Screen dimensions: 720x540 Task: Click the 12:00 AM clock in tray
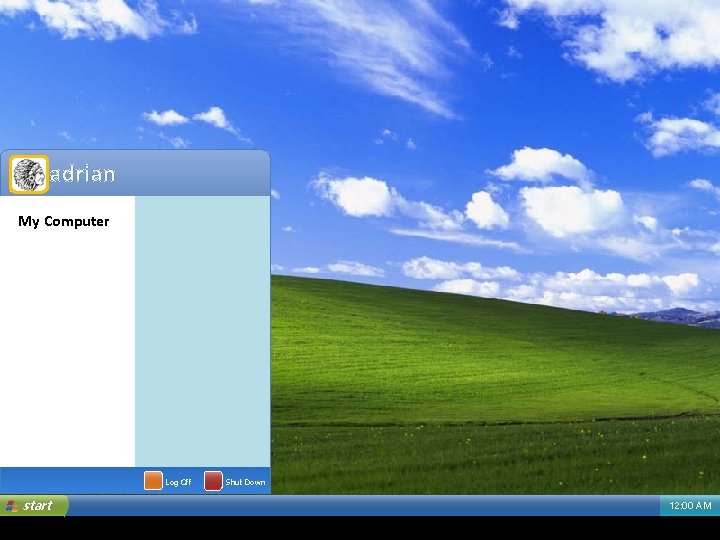tap(690, 506)
